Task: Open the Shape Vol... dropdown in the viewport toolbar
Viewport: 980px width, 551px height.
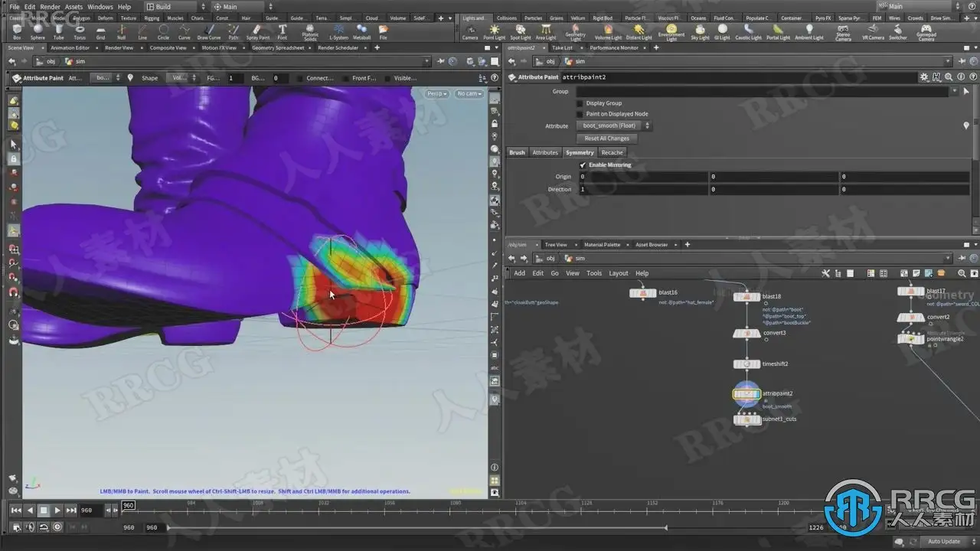Action: [x=182, y=78]
